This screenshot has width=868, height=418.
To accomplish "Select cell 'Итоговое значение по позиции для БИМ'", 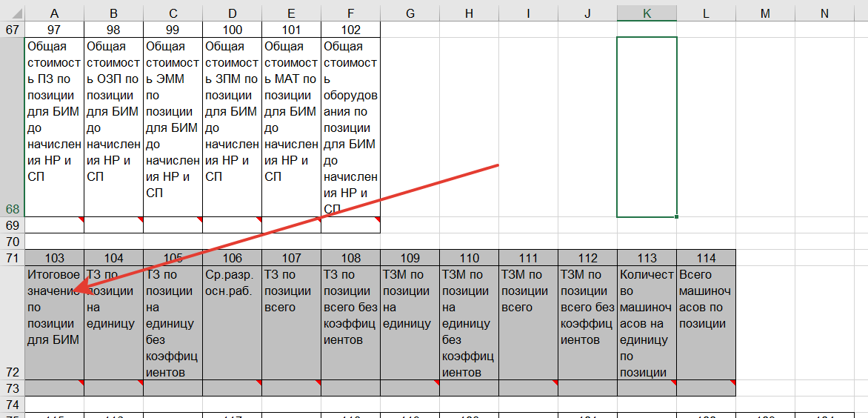I will (54, 323).
